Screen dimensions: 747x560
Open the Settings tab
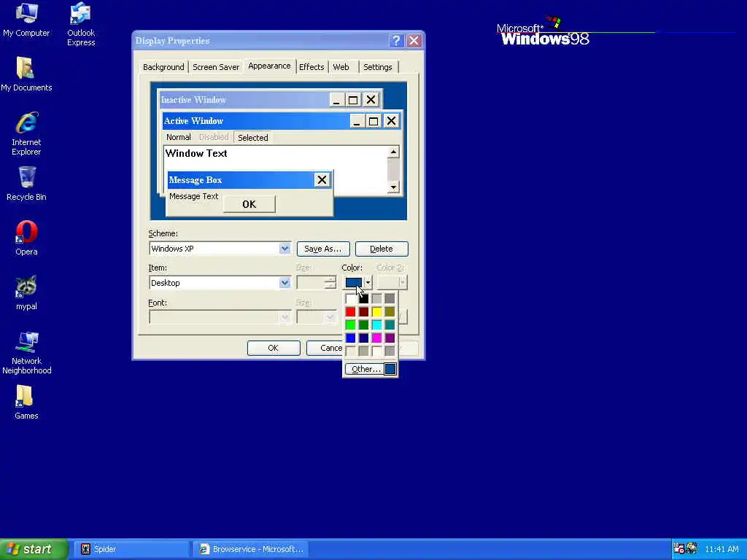pyautogui.click(x=378, y=67)
